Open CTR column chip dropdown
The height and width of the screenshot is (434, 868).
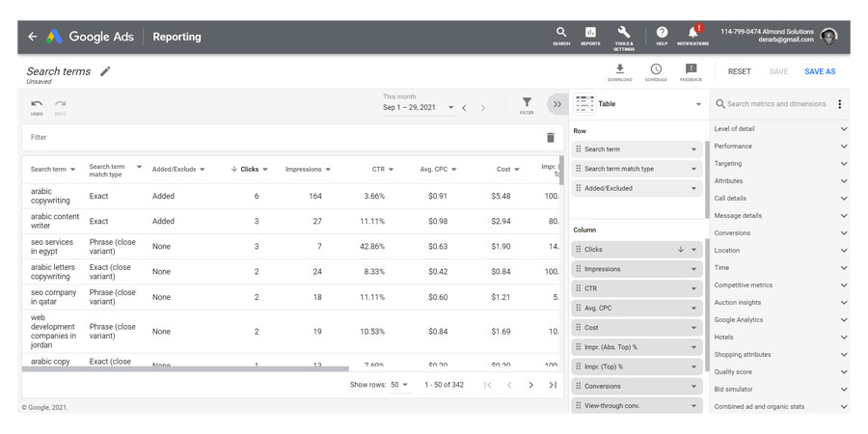(x=693, y=288)
